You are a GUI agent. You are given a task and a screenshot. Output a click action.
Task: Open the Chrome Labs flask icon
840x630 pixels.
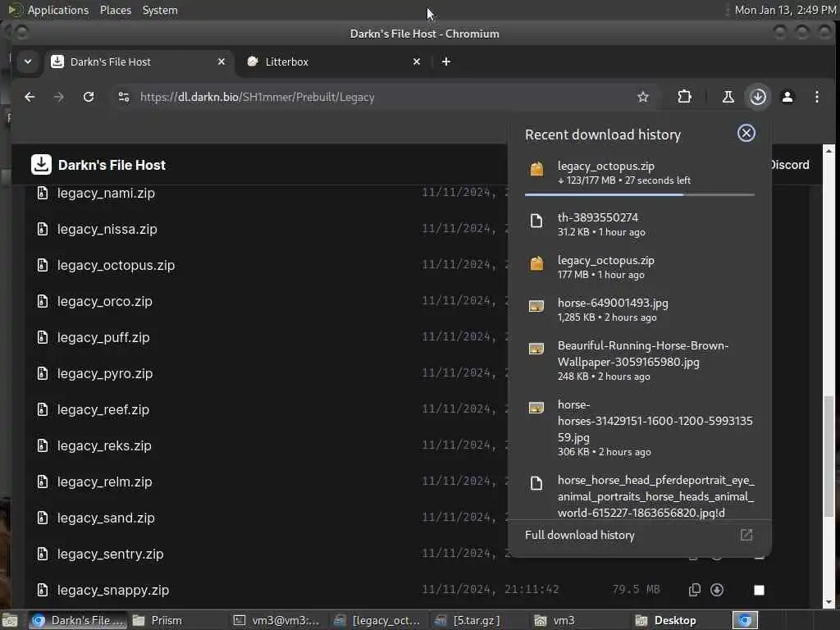(x=728, y=97)
